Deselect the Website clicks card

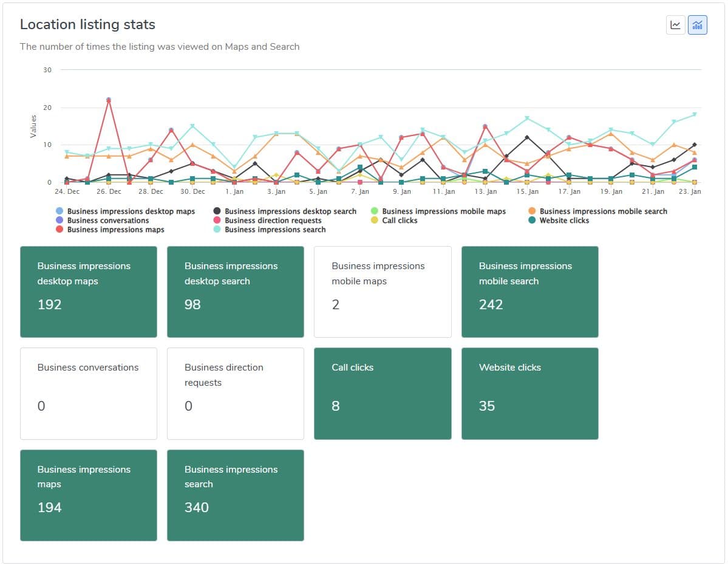pyautogui.click(x=529, y=394)
